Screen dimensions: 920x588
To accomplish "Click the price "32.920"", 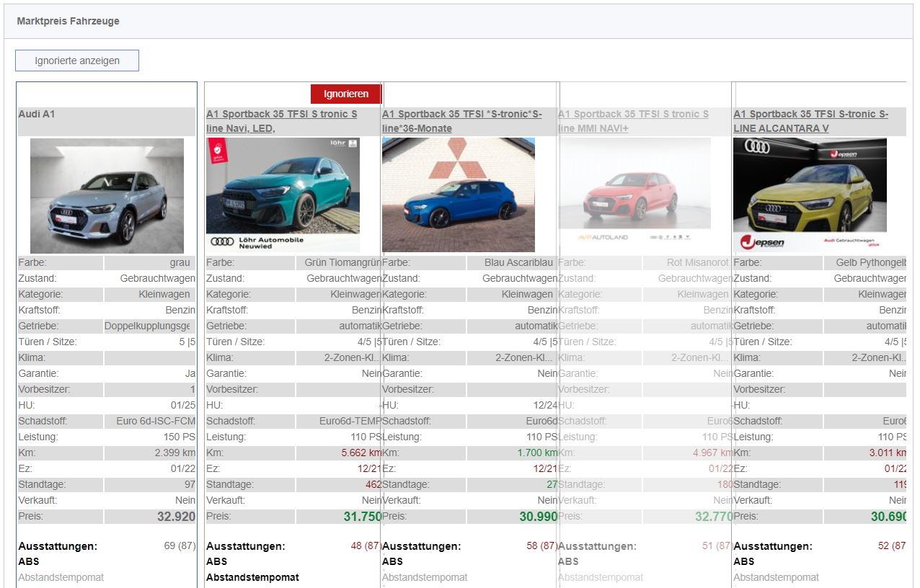I will pyautogui.click(x=177, y=517).
